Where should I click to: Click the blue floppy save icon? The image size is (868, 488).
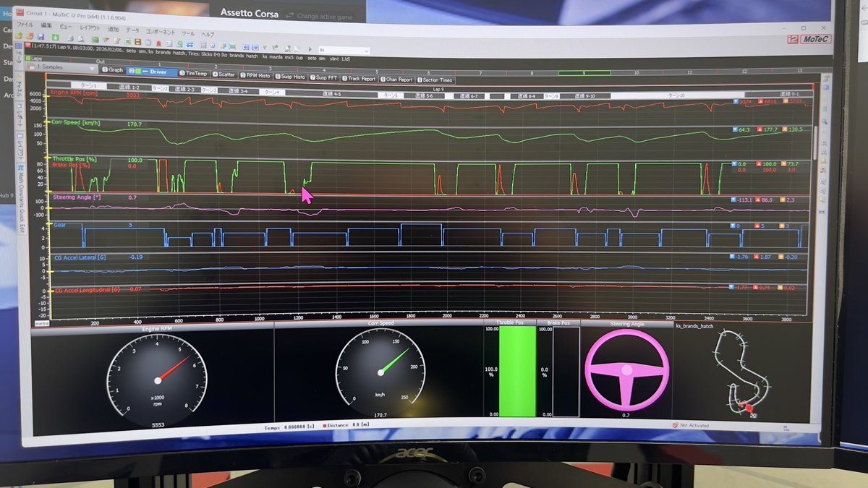[x=41, y=36]
